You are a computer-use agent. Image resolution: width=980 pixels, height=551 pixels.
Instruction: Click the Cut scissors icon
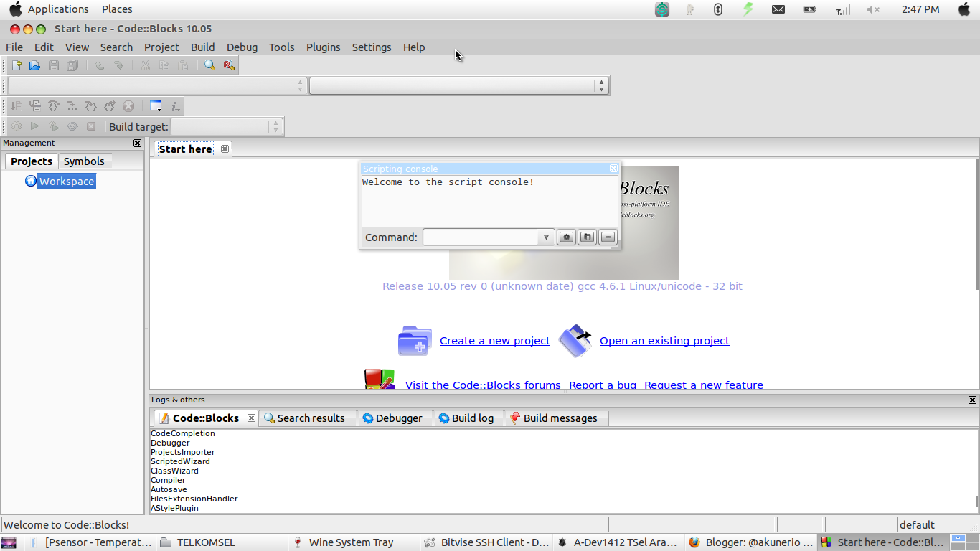[x=146, y=65]
